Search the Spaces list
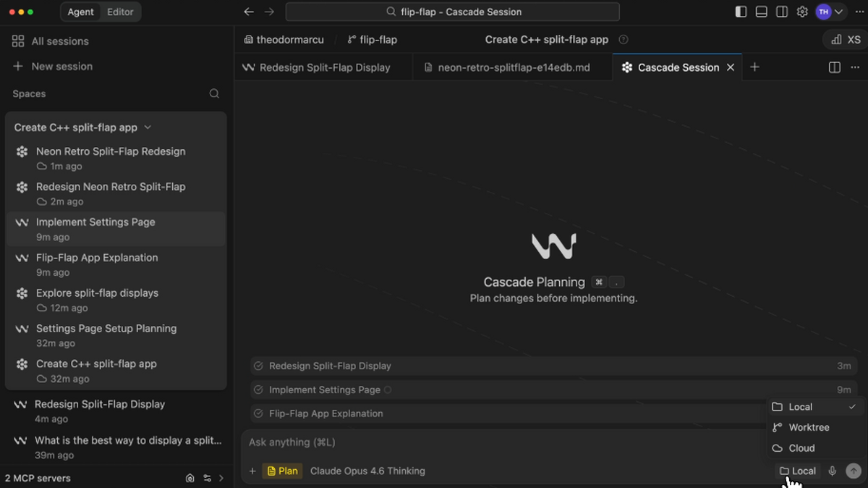Image resolution: width=868 pixels, height=488 pixels. pyautogui.click(x=214, y=93)
